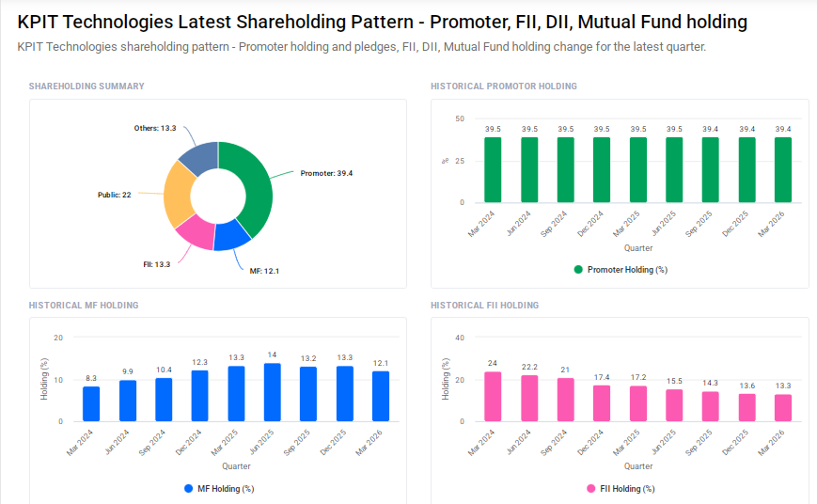Click the blue MF Holding legend dot

pos(189,488)
